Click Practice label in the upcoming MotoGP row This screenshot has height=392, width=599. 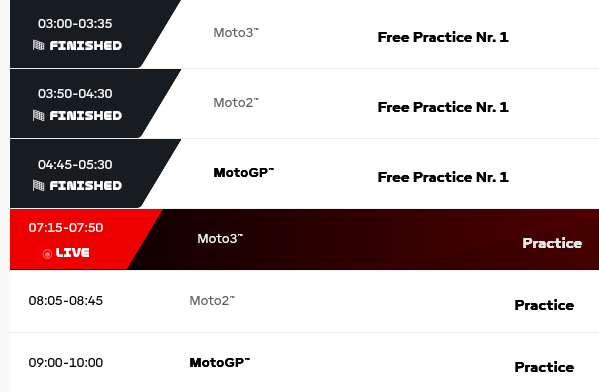click(x=544, y=367)
